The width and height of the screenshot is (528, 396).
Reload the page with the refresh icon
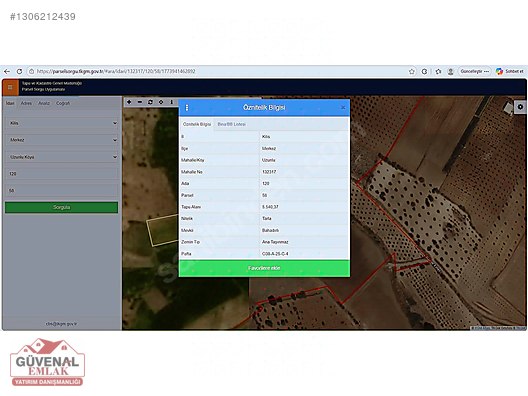pyautogui.click(x=19, y=71)
